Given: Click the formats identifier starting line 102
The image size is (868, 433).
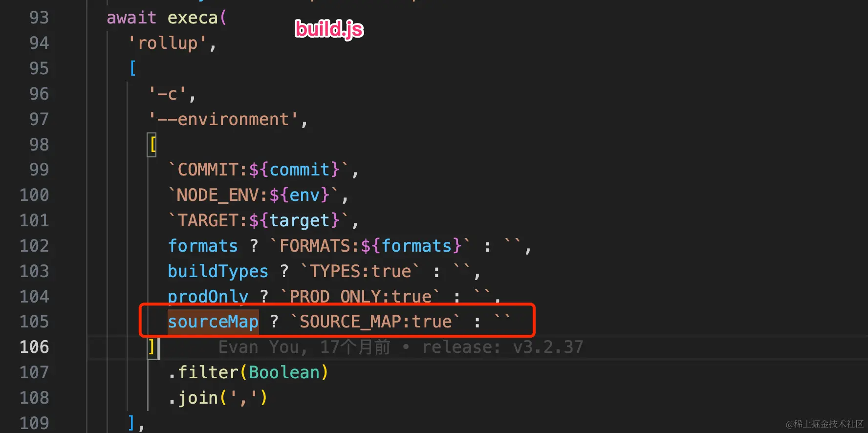Looking at the screenshot, I should 203,246.
